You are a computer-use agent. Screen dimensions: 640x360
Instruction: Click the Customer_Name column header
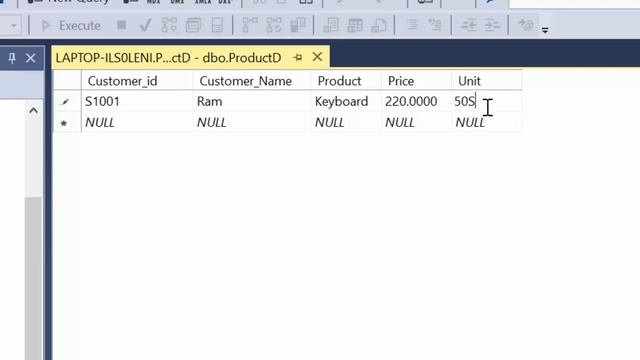coord(252,81)
